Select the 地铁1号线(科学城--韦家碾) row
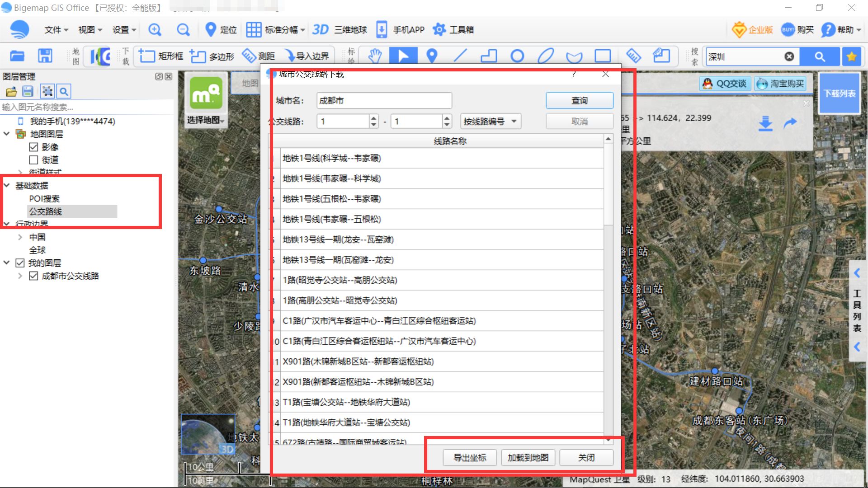 click(442, 158)
